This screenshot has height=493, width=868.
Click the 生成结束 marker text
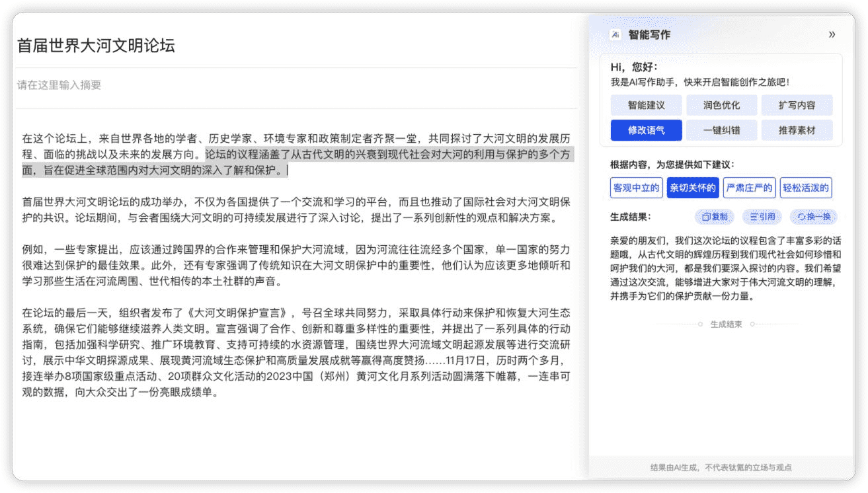click(x=726, y=324)
